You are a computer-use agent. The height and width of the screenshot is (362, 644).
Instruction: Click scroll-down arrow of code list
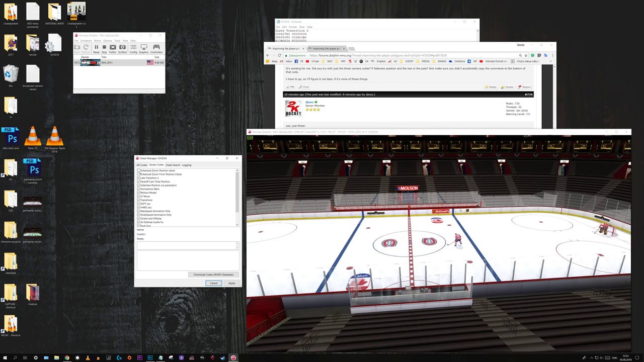click(237, 225)
